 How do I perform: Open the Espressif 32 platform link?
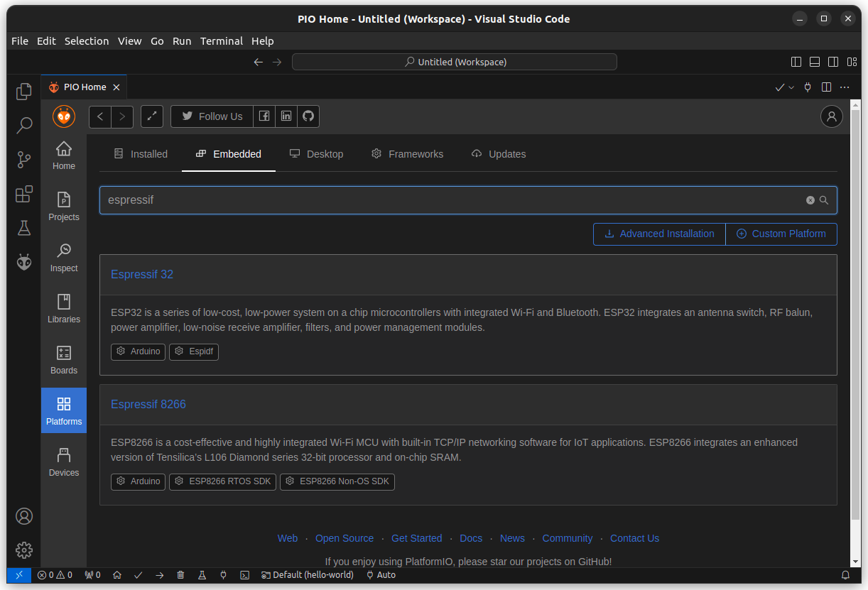coord(142,274)
